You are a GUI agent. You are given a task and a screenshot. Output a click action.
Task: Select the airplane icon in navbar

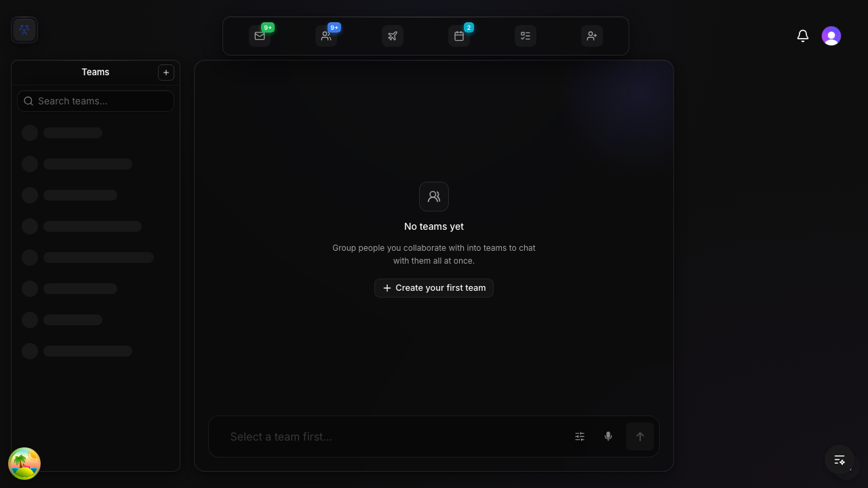pos(393,36)
